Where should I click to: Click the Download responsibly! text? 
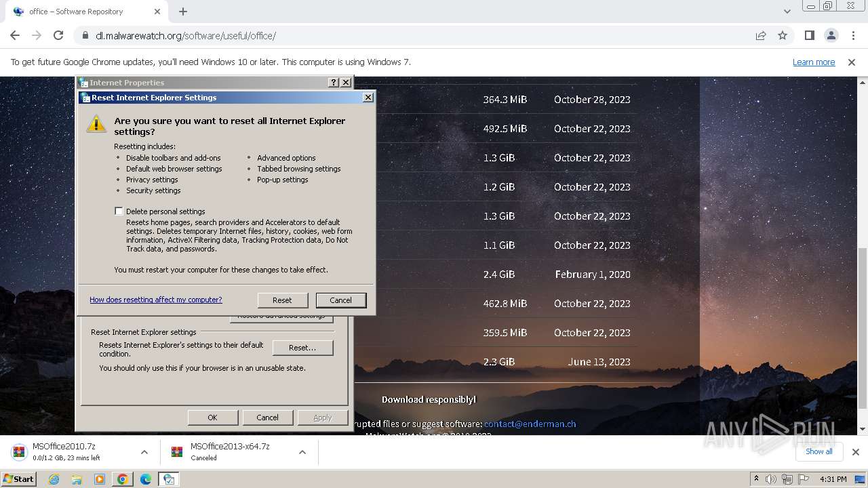429,399
